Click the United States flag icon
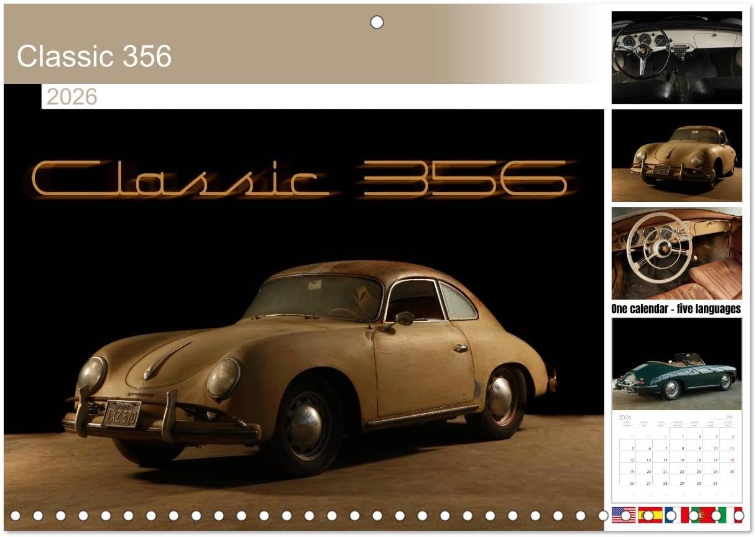This screenshot has height=537, width=756. pyautogui.click(x=624, y=515)
